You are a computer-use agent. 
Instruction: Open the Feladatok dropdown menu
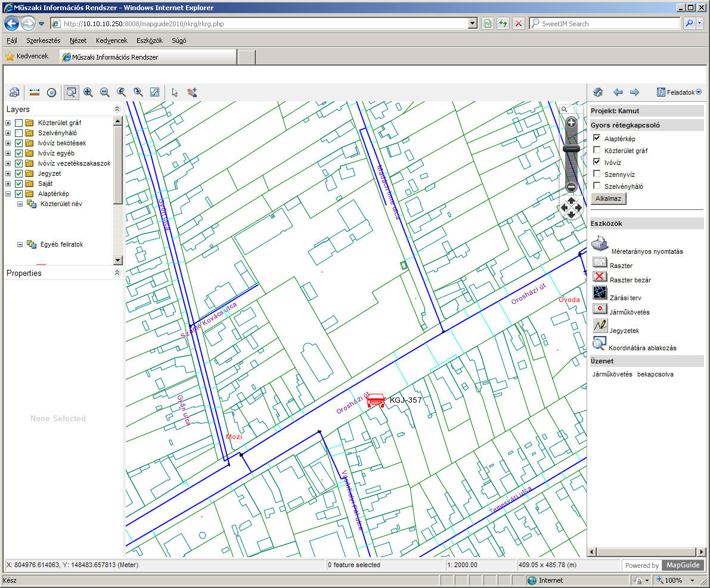pos(679,92)
